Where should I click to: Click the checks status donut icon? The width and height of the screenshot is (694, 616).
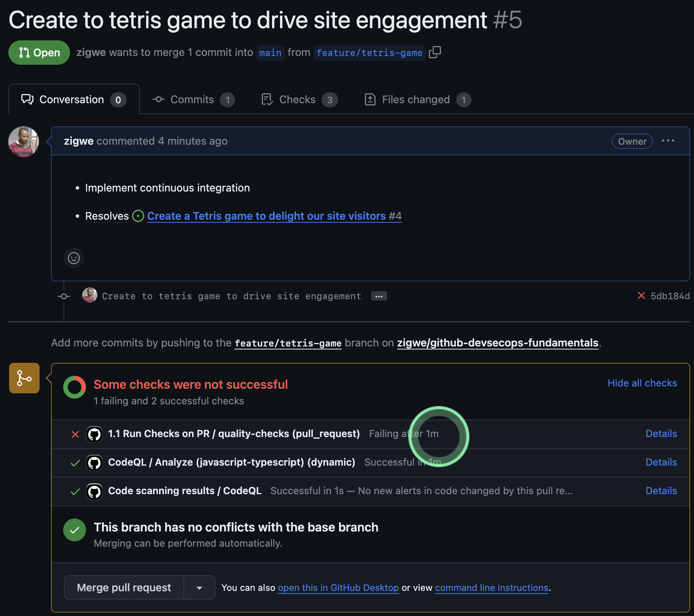75,387
